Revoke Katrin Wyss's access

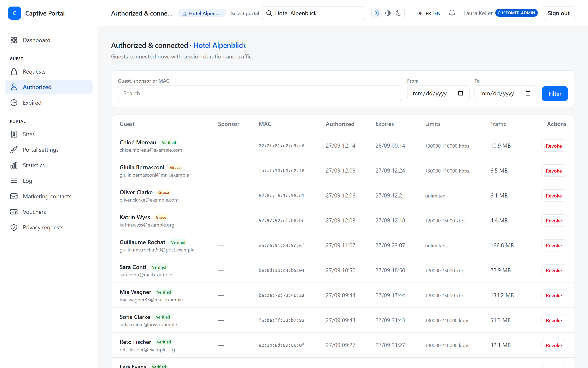point(554,221)
